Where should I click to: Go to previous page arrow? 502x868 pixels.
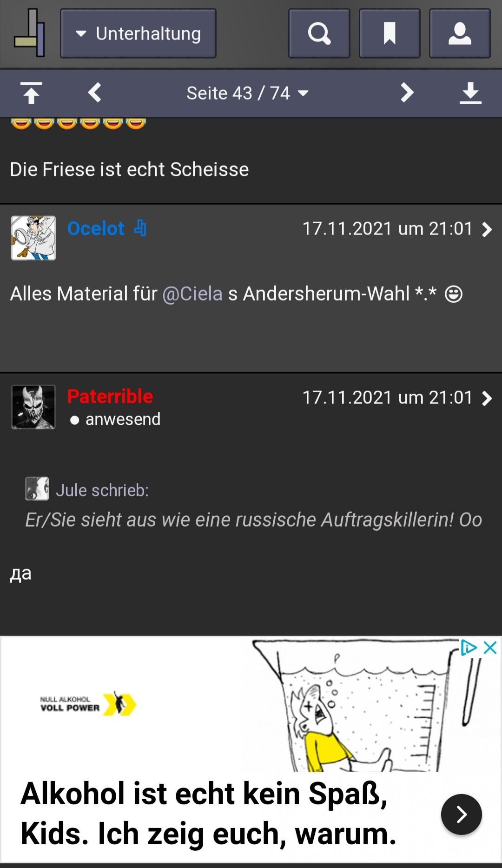pyautogui.click(x=95, y=93)
